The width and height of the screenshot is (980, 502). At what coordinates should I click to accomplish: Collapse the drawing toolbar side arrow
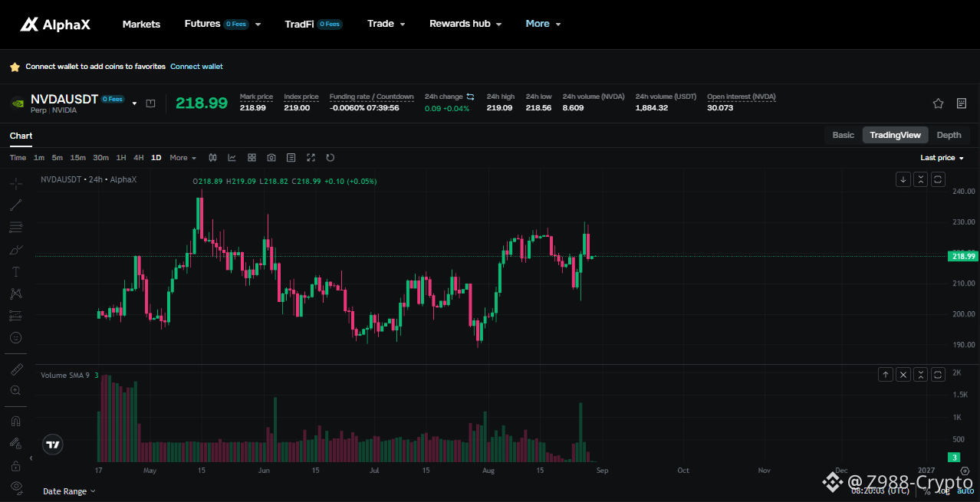pyautogui.click(x=31, y=458)
